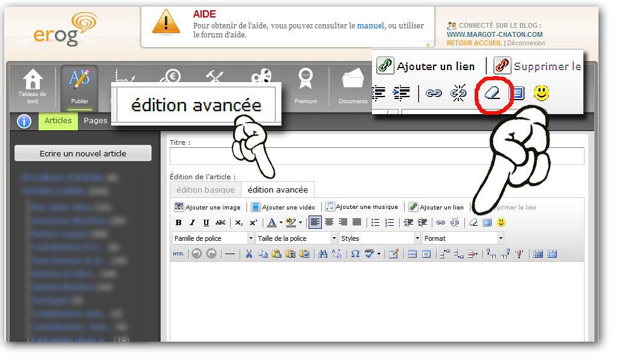The height and width of the screenshot is (364, 619).
Task: Open Find with the binoculars icon
Action: (x=323, y=254)
